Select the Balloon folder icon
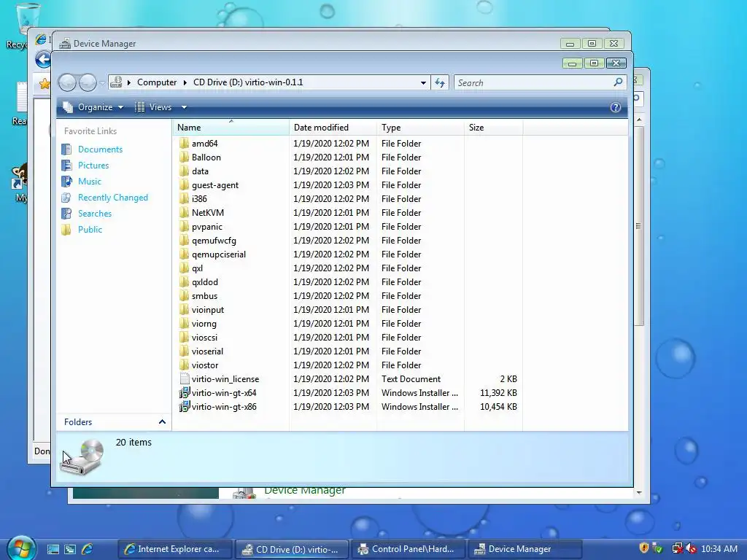747x560 pixels. coord(184,157)
